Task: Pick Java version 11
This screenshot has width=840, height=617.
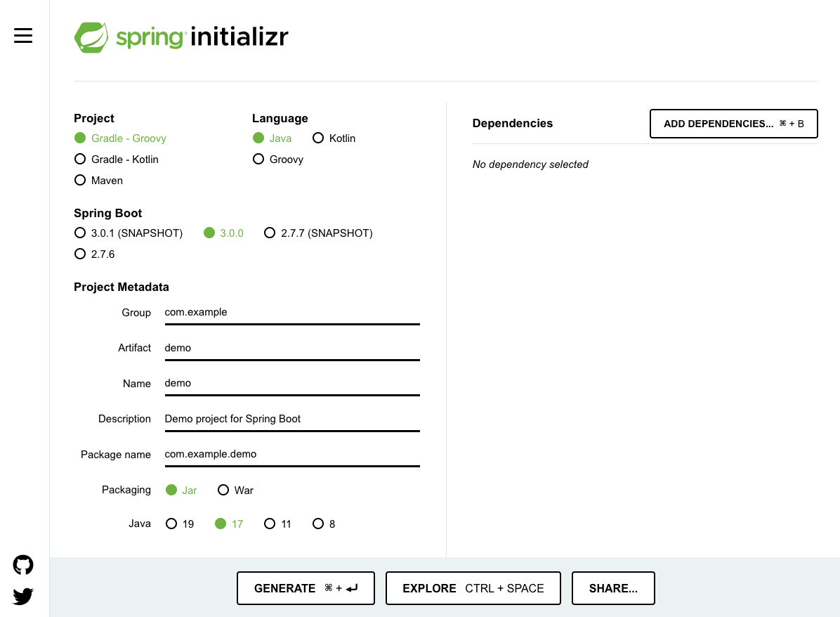Action: (x=277, y=524)
